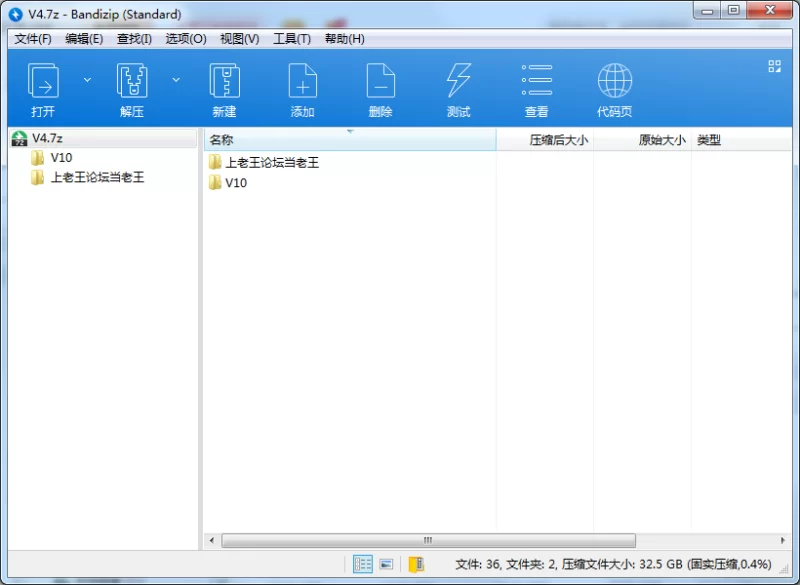800x585 pixels.
Task: Run the archive Test (测试) icon
Action: (459, 81)
